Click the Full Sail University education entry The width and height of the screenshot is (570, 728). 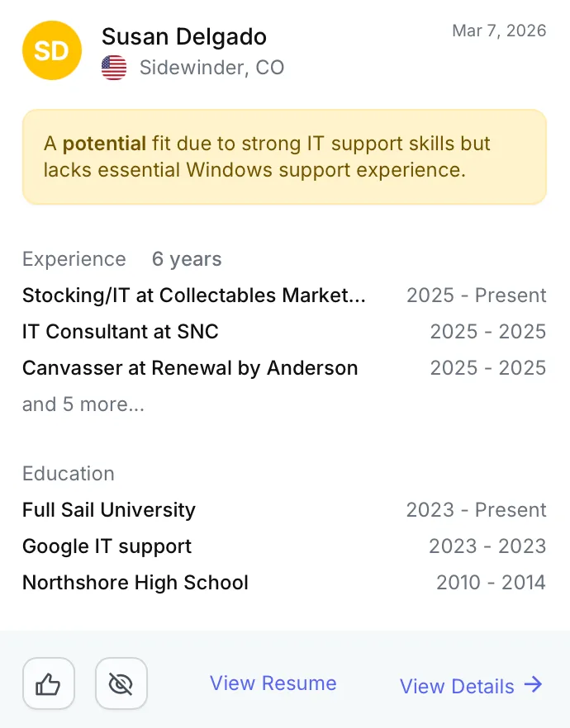pos(109,510)
